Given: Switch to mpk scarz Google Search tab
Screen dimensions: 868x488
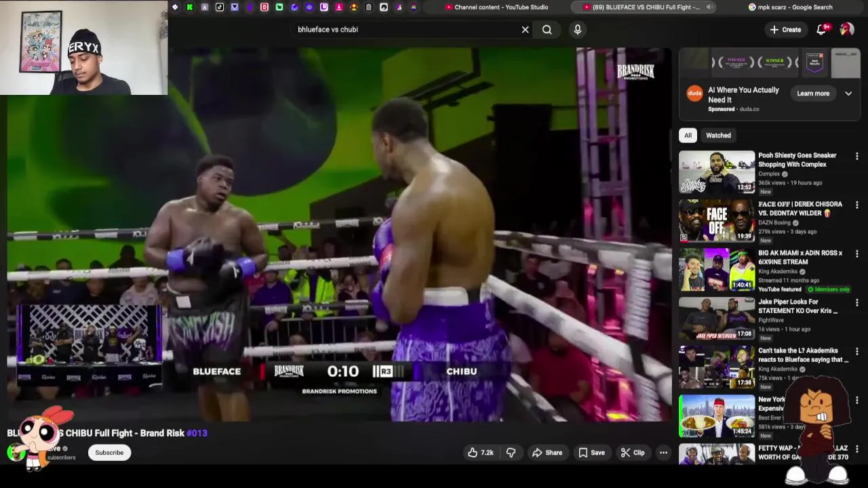Looking at the screenshot, I should pyautogui.click(x=791, y=7).
